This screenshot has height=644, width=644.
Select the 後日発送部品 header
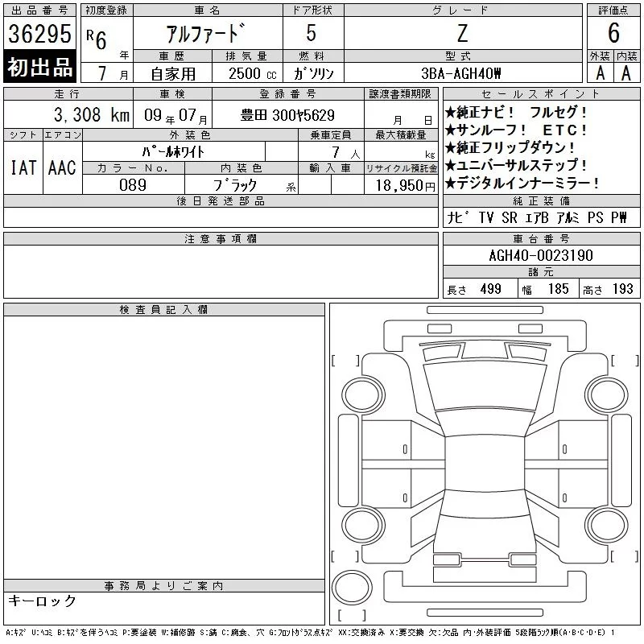(221, 200)
